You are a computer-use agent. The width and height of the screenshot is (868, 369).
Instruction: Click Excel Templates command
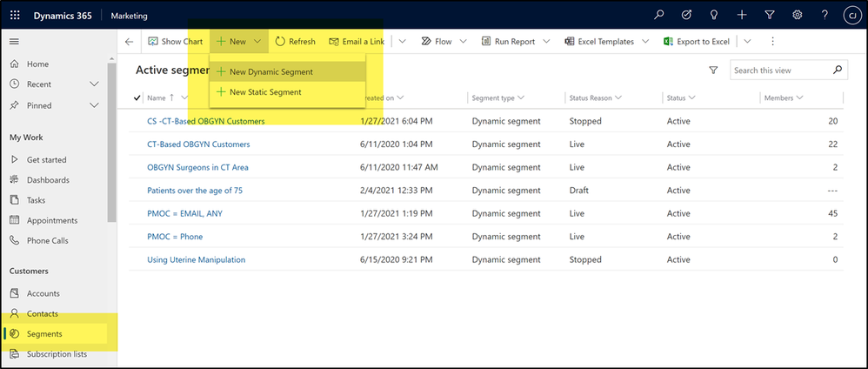click(599, 42)
